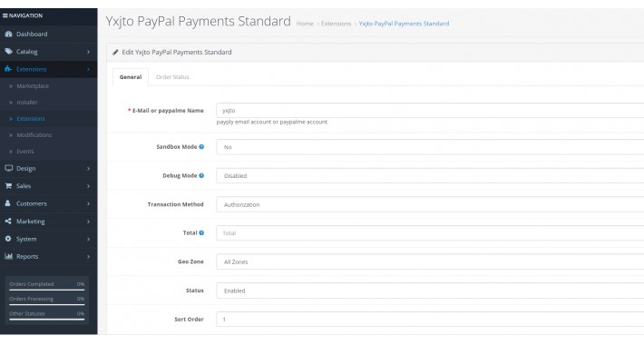
Task: Click the Dashboard label in the sidebar
Action: (x=32, y=34)
